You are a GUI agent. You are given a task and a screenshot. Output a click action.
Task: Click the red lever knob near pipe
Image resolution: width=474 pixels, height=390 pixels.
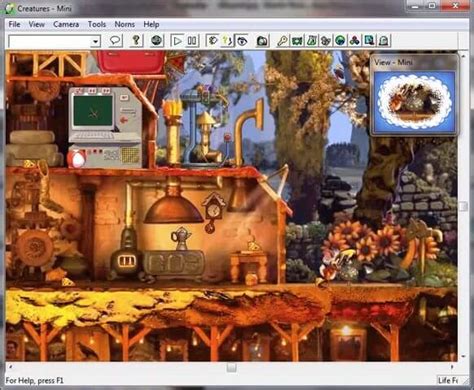pyautogui.click(x=228, y=137)
